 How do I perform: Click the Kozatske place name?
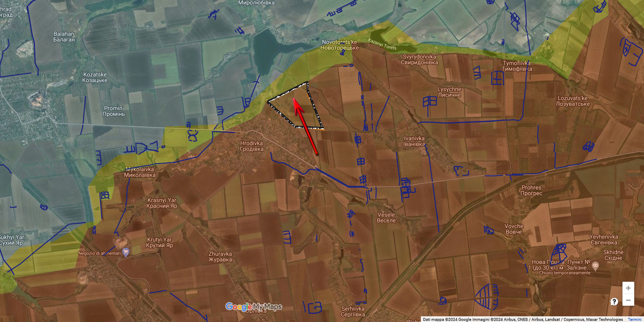(x=95, y=77)
